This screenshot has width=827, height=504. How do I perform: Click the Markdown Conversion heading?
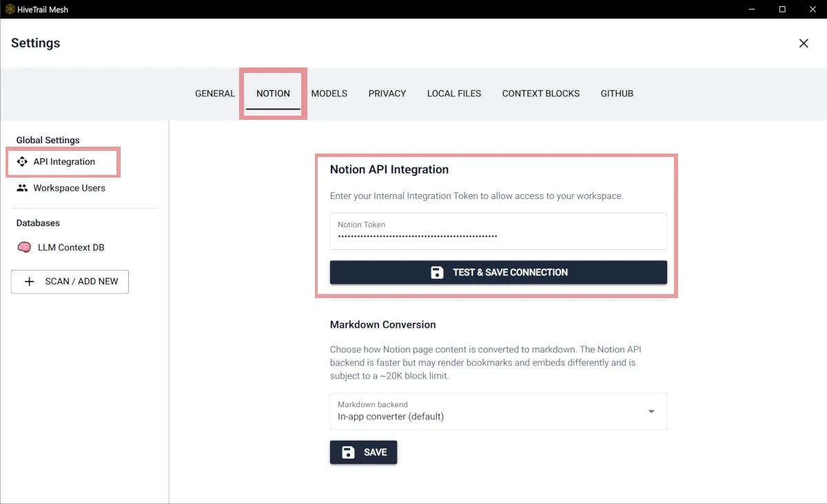pos(383,324)
